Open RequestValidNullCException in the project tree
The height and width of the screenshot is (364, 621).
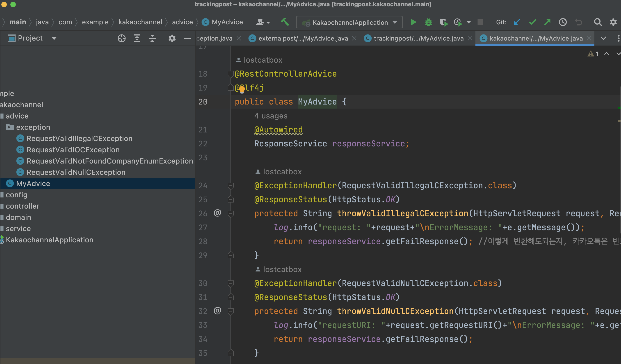pyautogui.click(x=76, y=172)
